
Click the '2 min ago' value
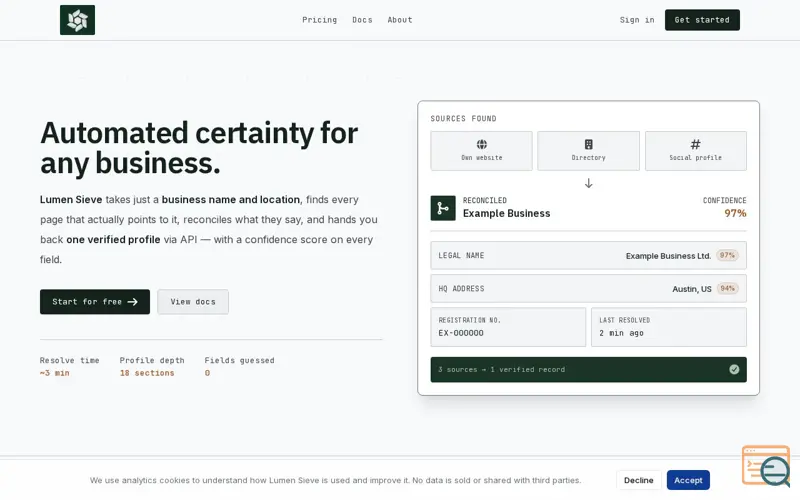click(621, 333)
